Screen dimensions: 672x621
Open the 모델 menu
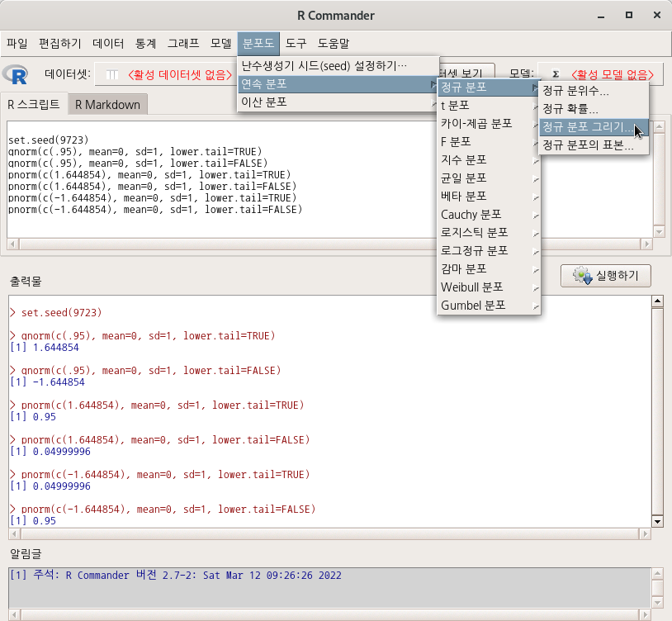point(220,43)
